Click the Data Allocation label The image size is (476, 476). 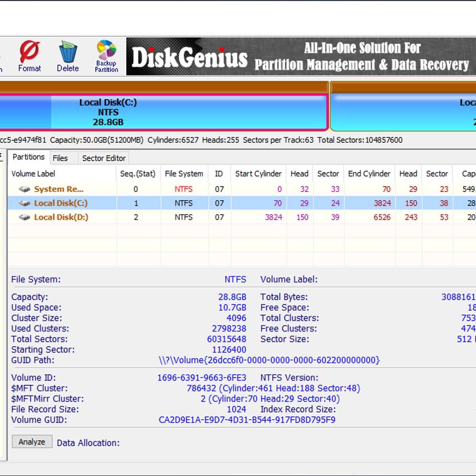88,443
